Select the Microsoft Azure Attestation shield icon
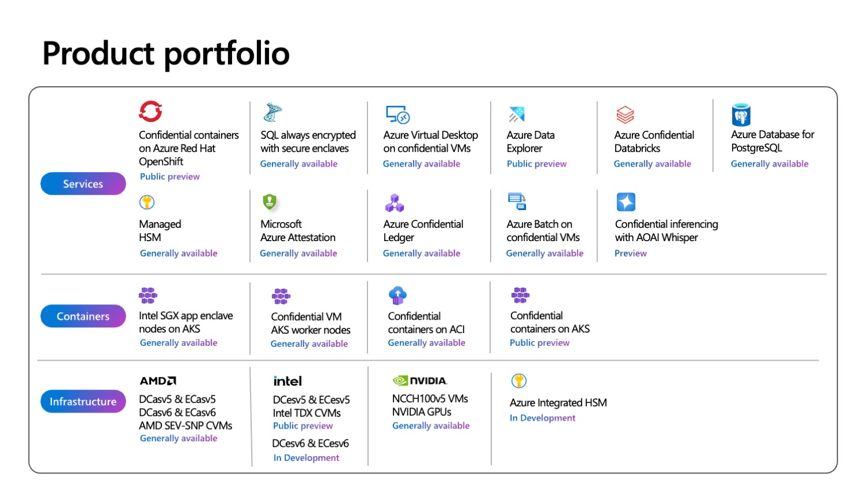Screen dimensions: 868x488 coord(270,202)
